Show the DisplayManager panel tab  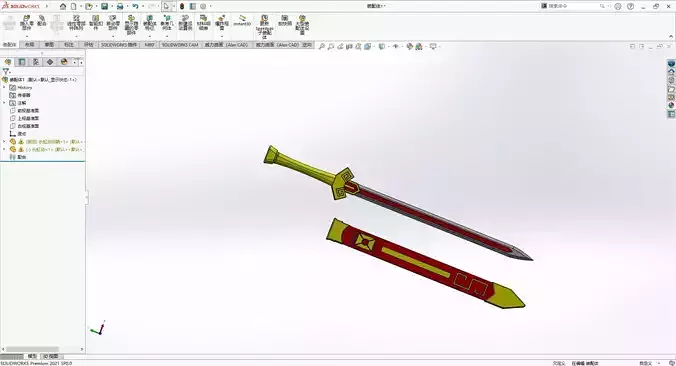pyautogui.click(x=64, y=62)
